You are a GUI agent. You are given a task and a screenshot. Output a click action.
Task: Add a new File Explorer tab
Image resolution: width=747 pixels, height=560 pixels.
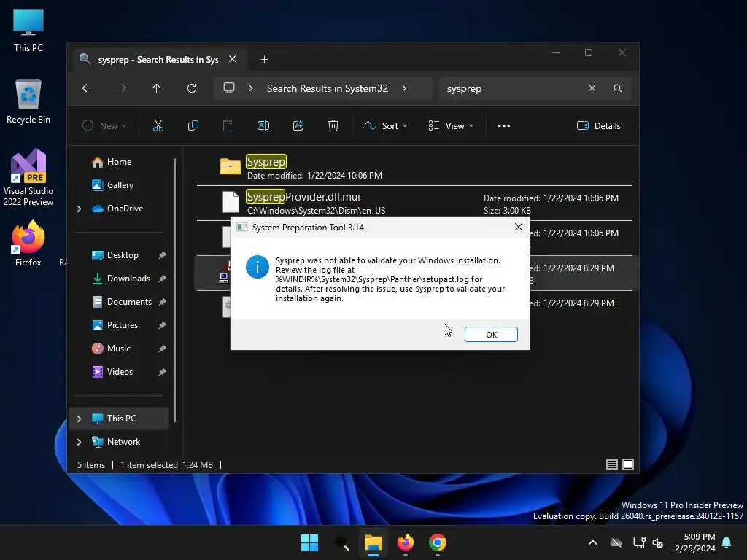click(264, 60)
